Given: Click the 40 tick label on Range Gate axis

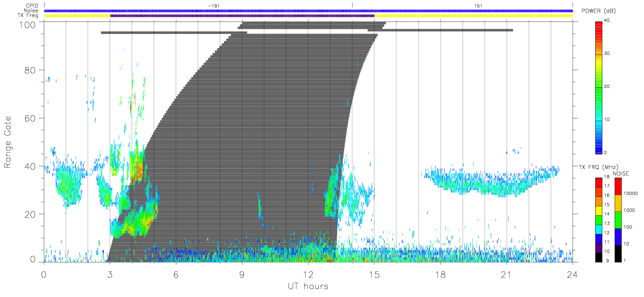Looking at the screenshot, I should pos(30,166).
